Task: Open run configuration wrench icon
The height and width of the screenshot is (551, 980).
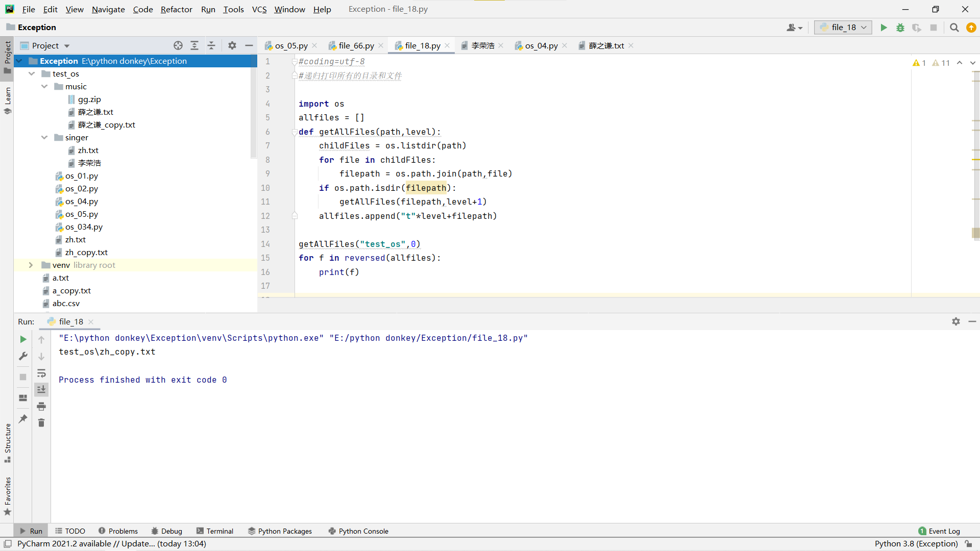Action: (23, 356)
